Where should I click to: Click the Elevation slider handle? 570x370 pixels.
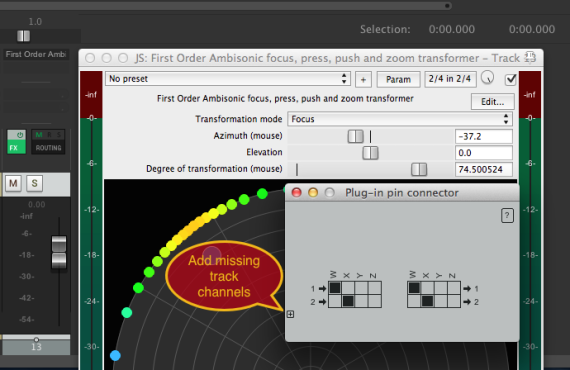pos(370,153)
